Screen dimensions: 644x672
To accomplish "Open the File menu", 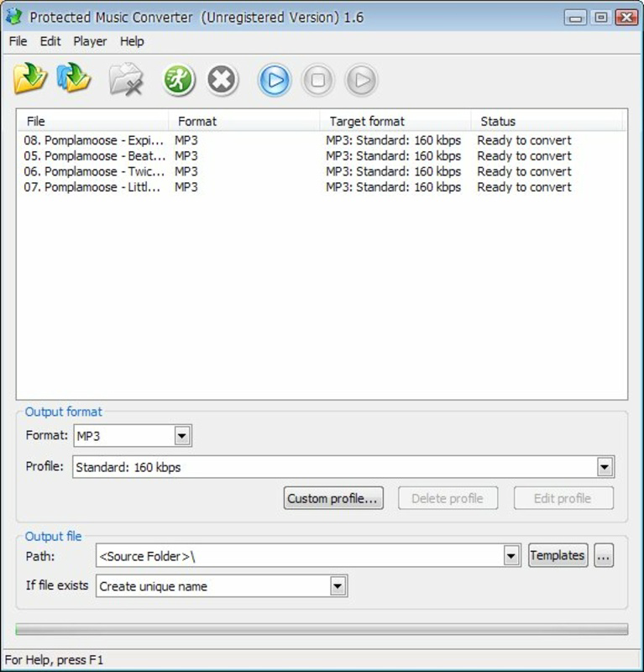I will [18, 41].
